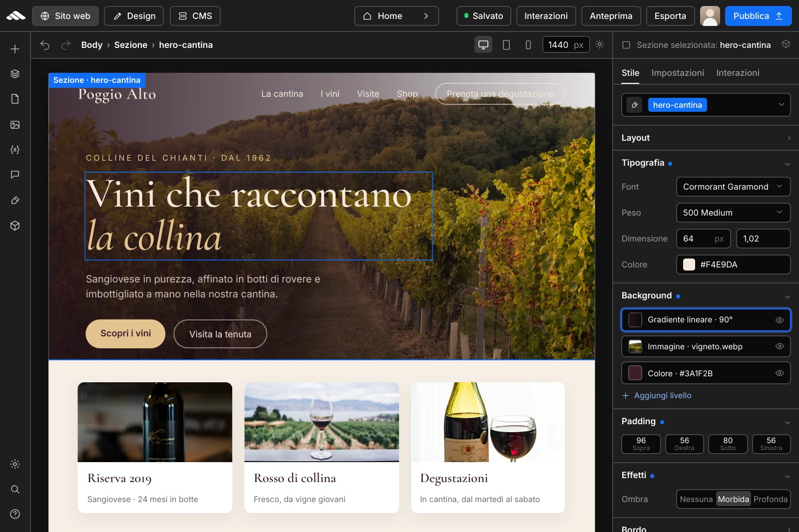The height and width of the screenshot is (532, 799).
Task: Switch to the Interazioni panel tab
Action: coord(738,73)
